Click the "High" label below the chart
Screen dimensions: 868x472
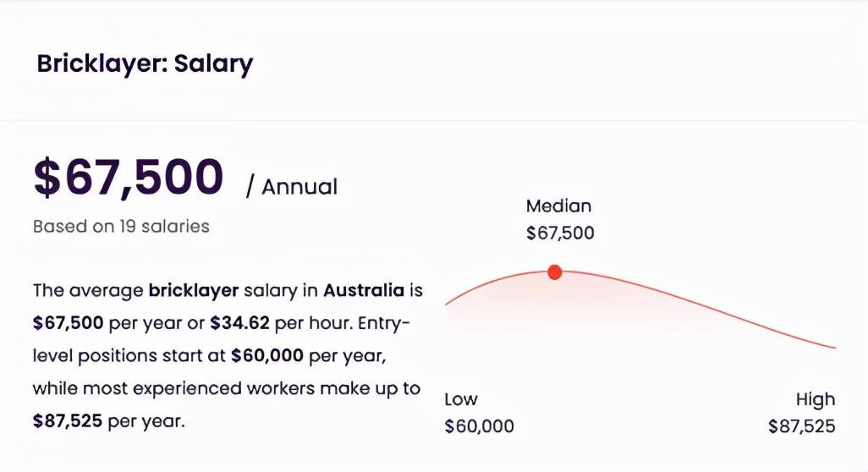point(816,399)
